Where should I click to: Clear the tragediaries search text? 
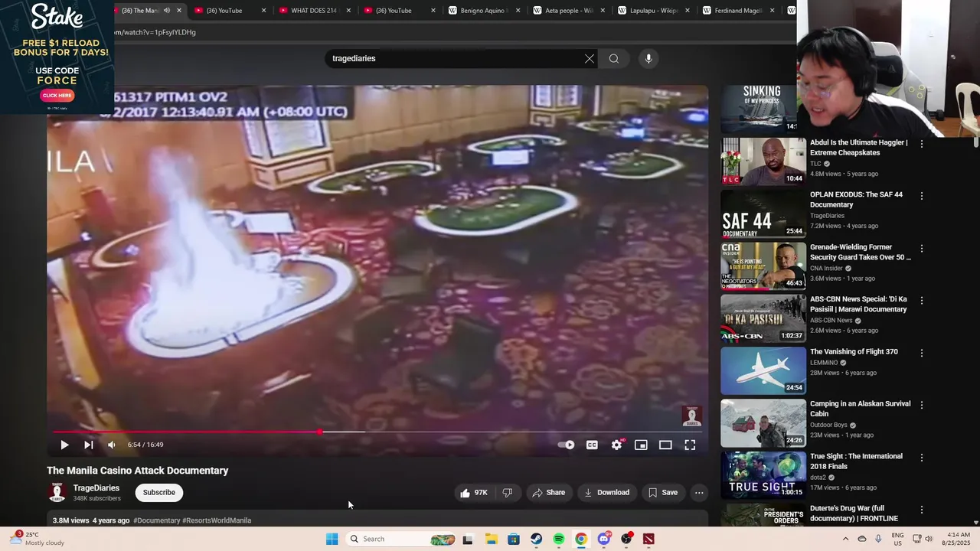pos(590,58)
